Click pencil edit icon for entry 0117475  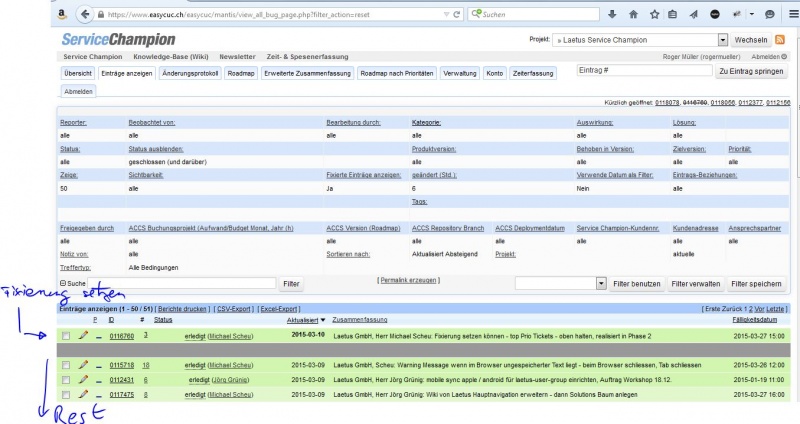83,394
